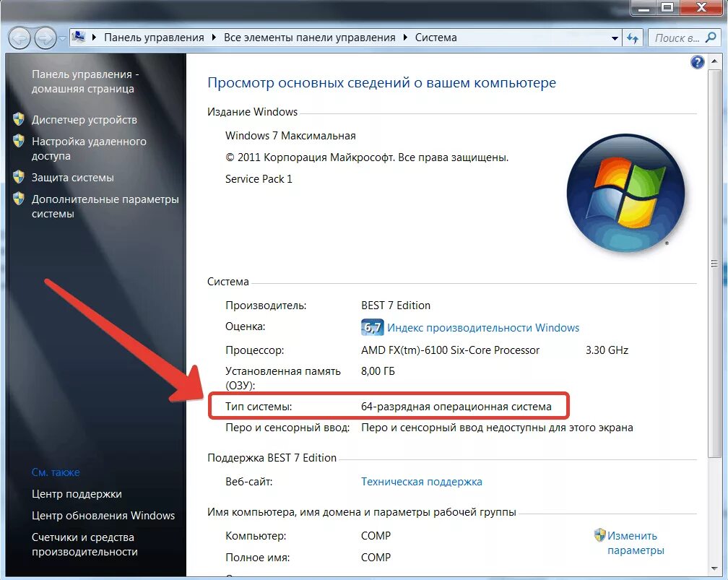Open Защита системы link
This screenshot has width=728, height=580.
(72, 178)
